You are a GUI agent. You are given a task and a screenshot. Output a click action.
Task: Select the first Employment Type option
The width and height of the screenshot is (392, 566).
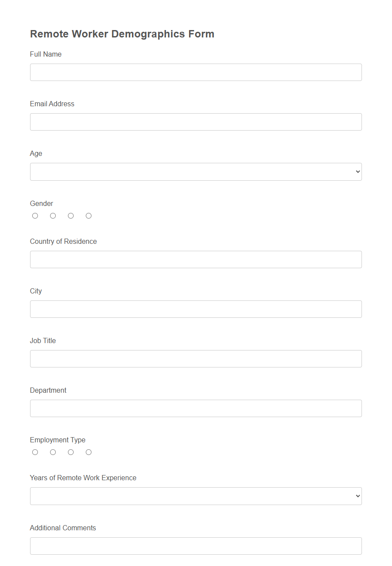(35, 452)
